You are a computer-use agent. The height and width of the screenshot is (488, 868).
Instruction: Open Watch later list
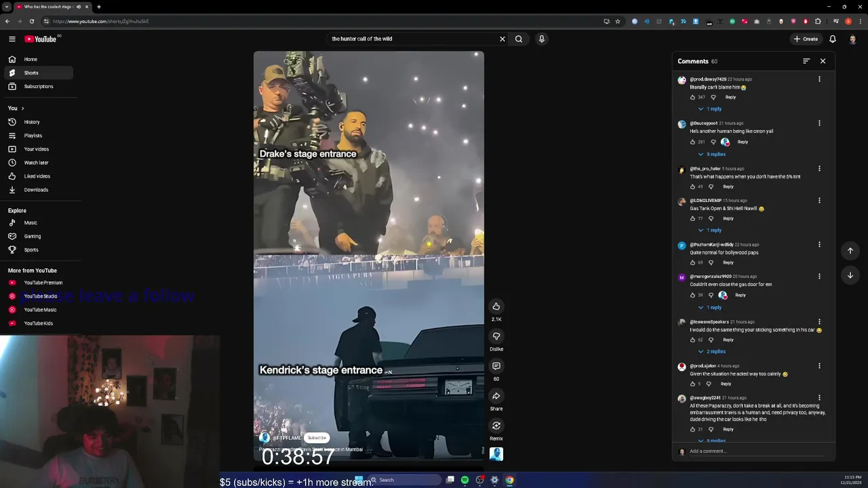pos(38,163)
